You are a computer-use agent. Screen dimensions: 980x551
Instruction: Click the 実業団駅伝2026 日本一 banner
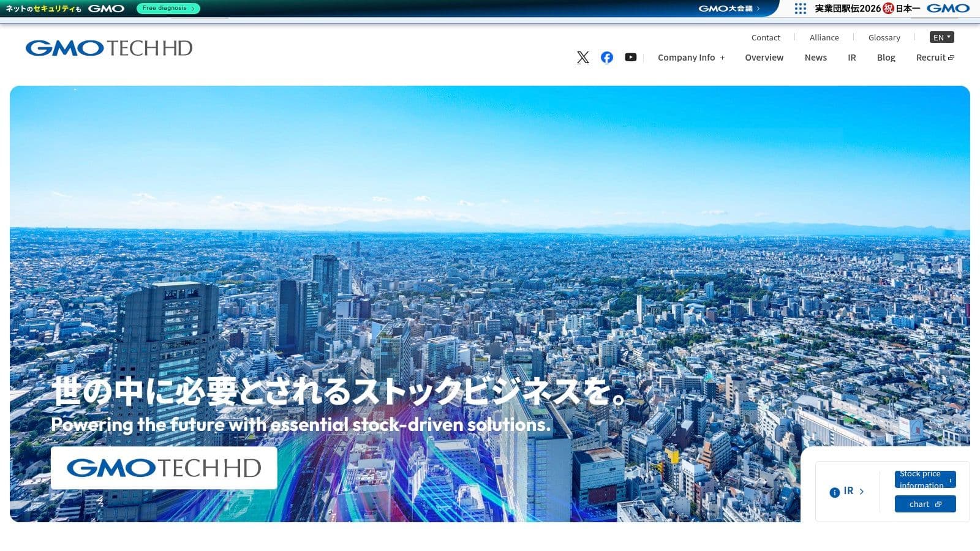pos(867,9)
